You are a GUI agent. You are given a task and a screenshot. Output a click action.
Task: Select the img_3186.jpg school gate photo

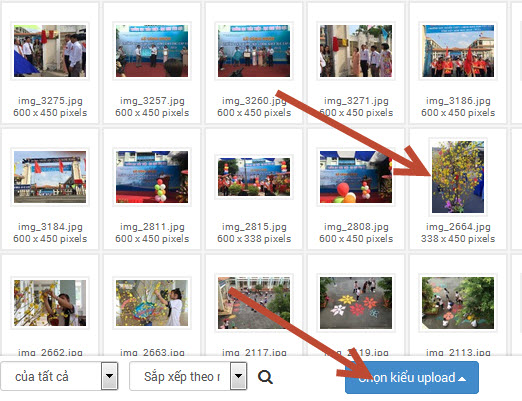pyautogui.click(x=458, y=51)
